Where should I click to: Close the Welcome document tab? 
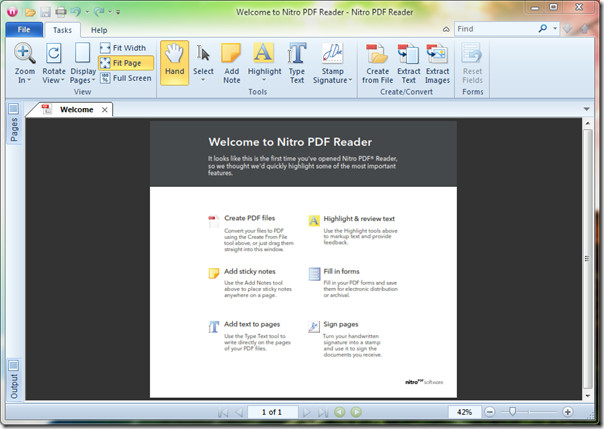pyautogui.click(x=104, y=110)
